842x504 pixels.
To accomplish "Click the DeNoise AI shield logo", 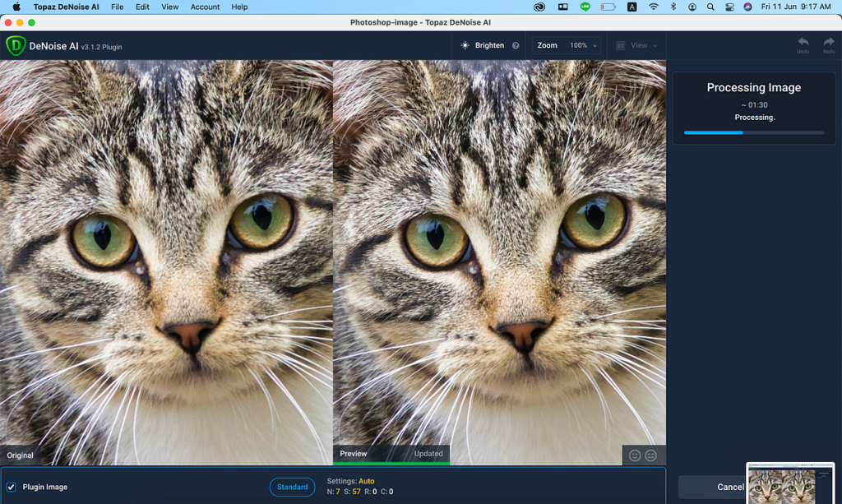I will click(x=16, y=45).
